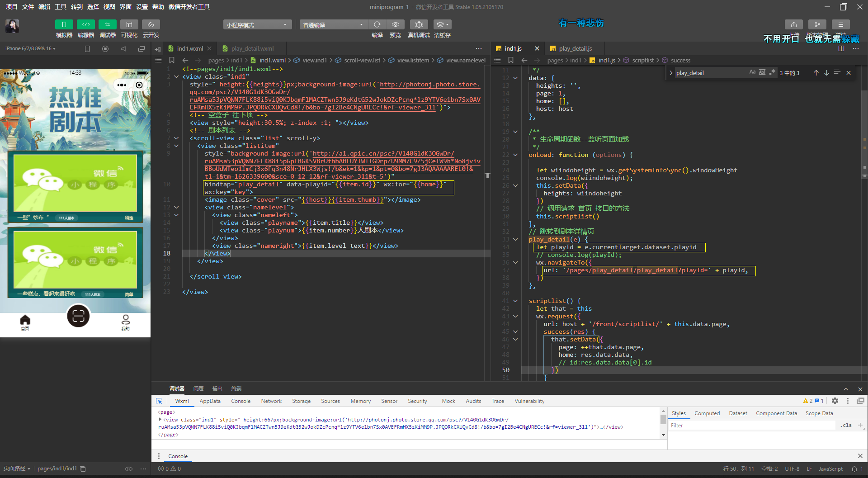This screenshot has height=478, width=868.
Task: Expand the replace field chevron
Action: click(x=670, y=73)
